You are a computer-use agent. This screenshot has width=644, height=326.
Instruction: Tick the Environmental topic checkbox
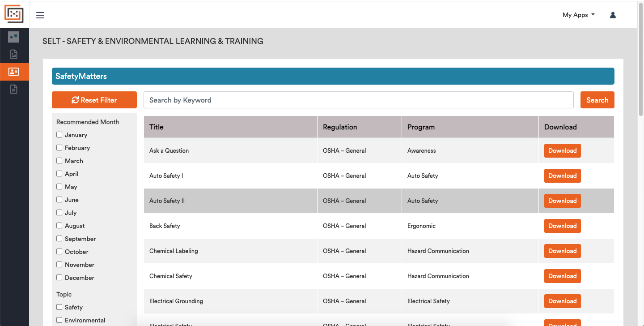59,320
